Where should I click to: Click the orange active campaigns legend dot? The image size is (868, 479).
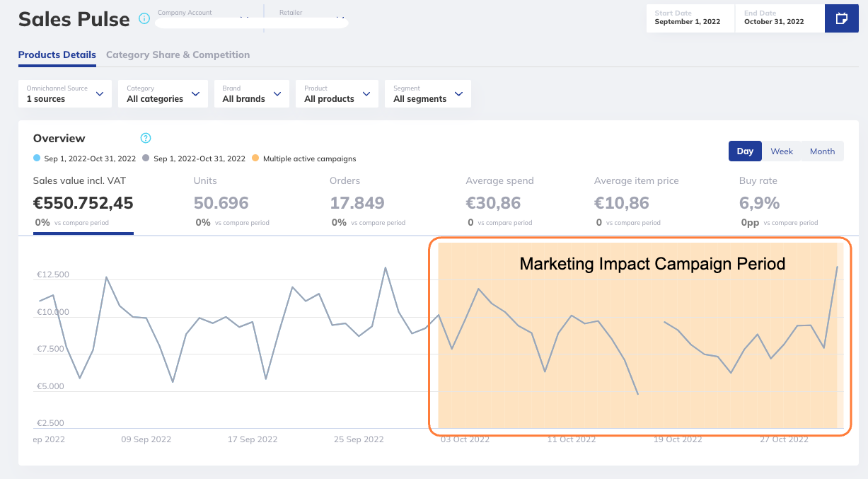tap(255, 158)
